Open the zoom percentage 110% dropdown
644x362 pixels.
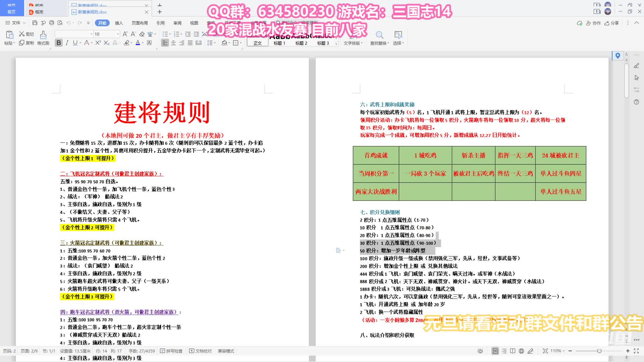pos(557,351)
